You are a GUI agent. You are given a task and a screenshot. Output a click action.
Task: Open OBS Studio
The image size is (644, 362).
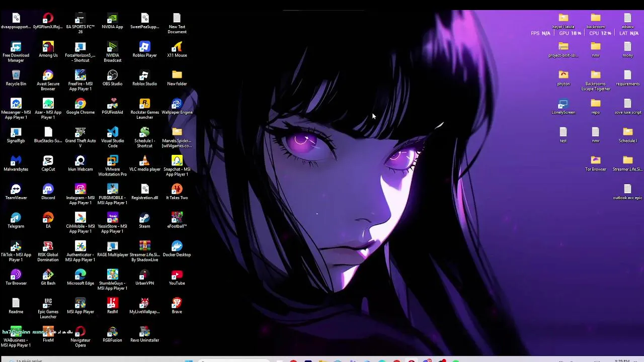(112, 78)
